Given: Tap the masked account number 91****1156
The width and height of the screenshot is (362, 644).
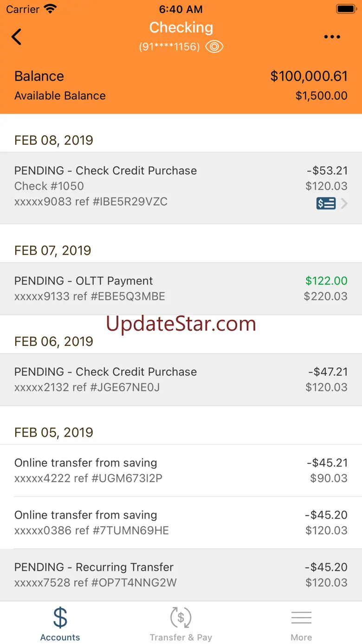Looking at the screenshot, I should [x=169, y=47].
